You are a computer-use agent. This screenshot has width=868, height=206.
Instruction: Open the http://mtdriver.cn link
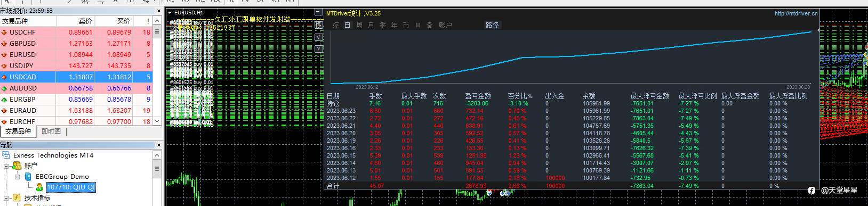795,14
